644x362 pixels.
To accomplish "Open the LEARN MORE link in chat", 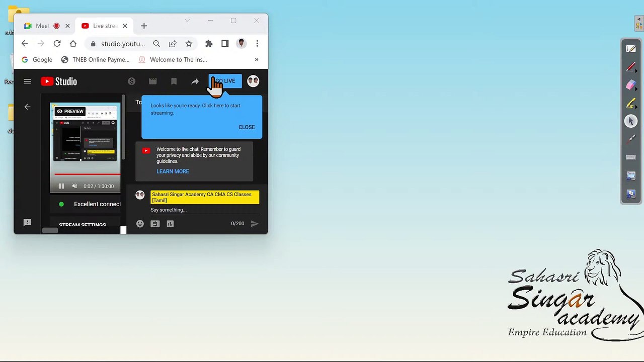I will (173, 171).
